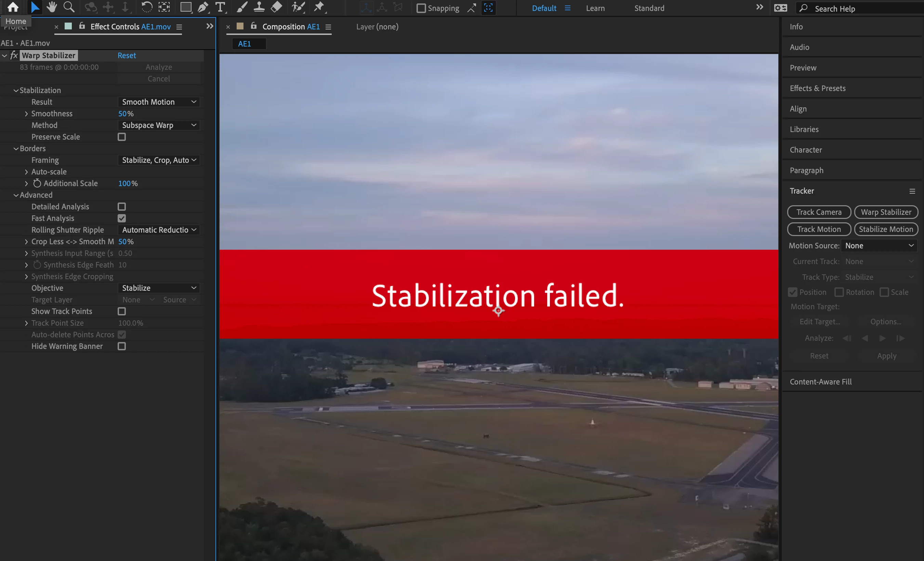924x561 pixels.
Task: Open the Effects & Presets panel
Action: pos(818,88)
